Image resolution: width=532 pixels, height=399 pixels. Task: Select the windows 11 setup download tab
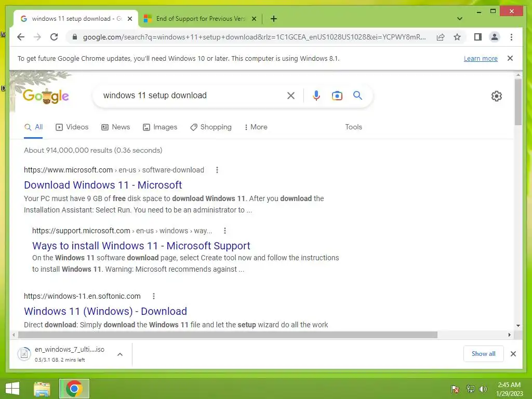point(76,19)
